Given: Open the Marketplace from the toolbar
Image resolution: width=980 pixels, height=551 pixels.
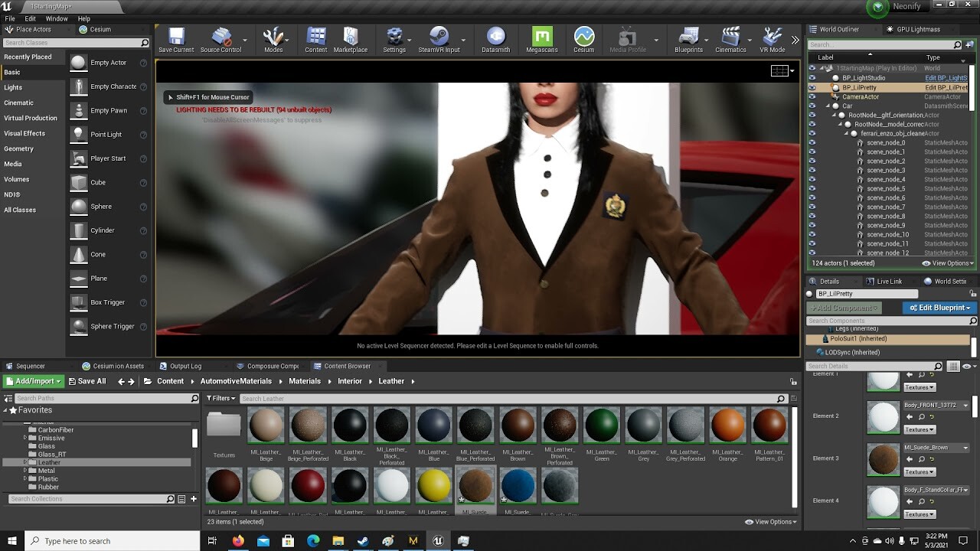Looking at the screenshot, I should [x=351, y=36].
